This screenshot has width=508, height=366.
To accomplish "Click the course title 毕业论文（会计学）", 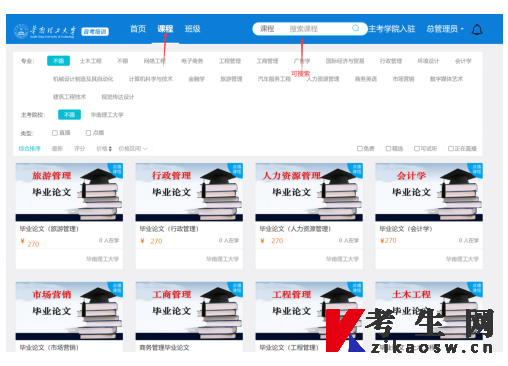I will point(406,229).
